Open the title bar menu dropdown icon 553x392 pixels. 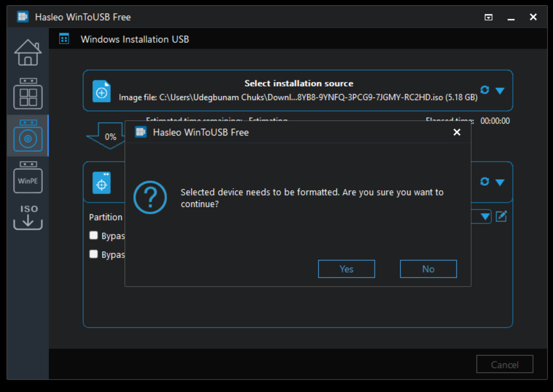[489, 17]
